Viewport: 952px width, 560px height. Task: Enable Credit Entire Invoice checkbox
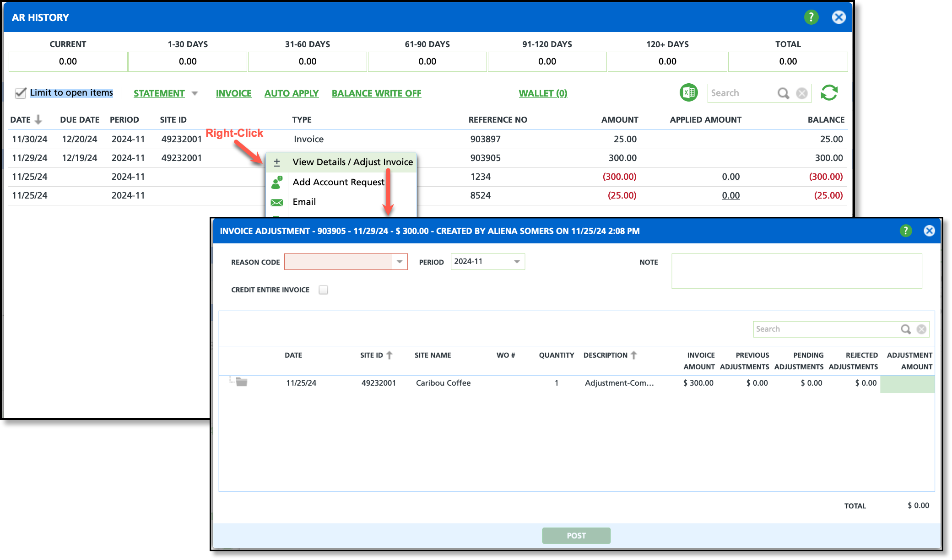(324, 290)
